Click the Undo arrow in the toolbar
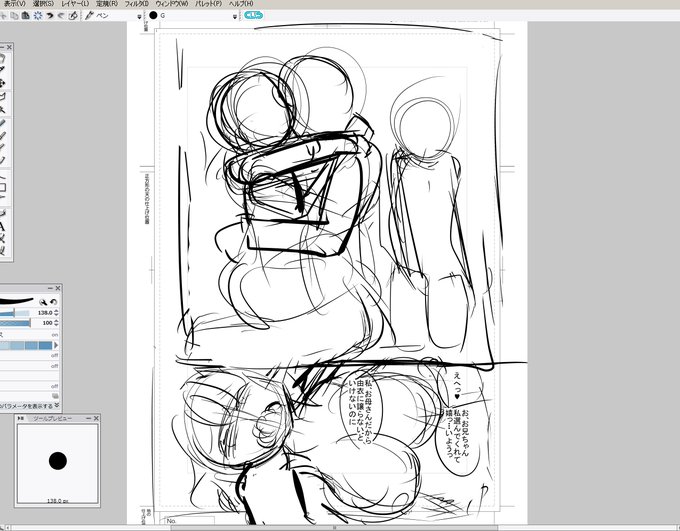 point(50,16)
